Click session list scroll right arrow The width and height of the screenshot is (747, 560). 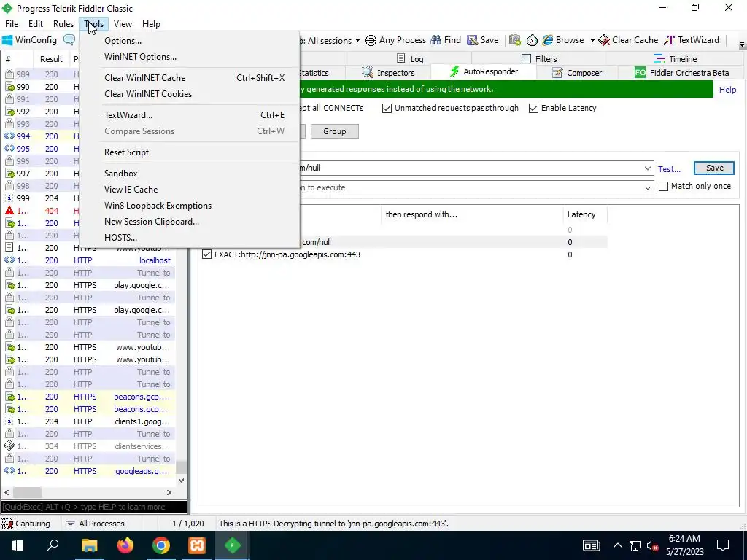click(x=169, y=492)
